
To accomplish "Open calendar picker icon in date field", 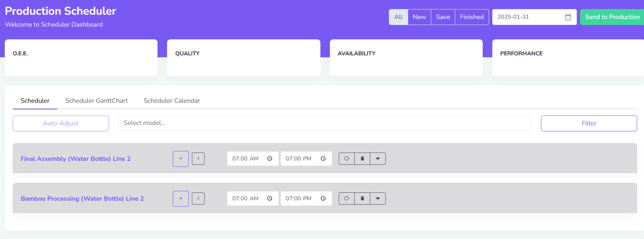I will (x=568, y=17).
